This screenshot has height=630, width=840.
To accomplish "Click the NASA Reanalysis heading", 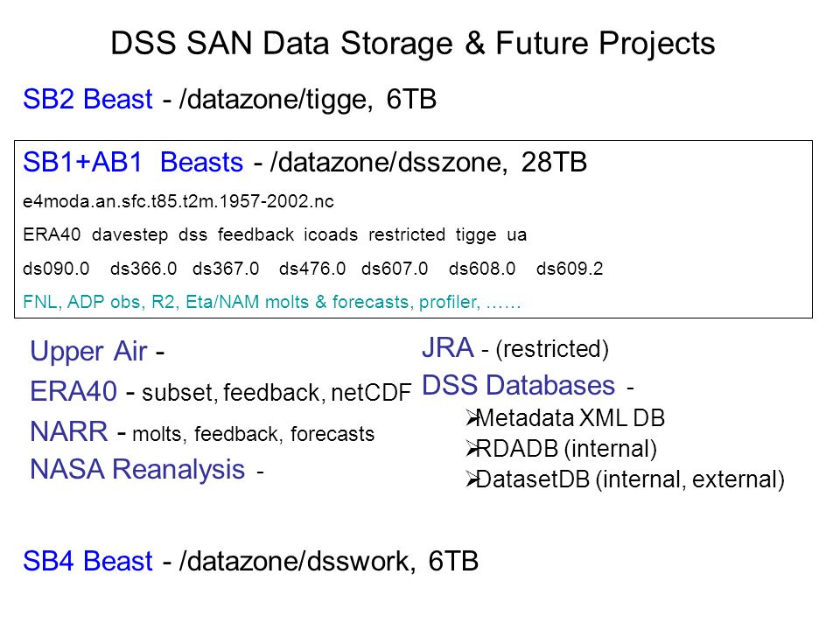I will (137, 469).
